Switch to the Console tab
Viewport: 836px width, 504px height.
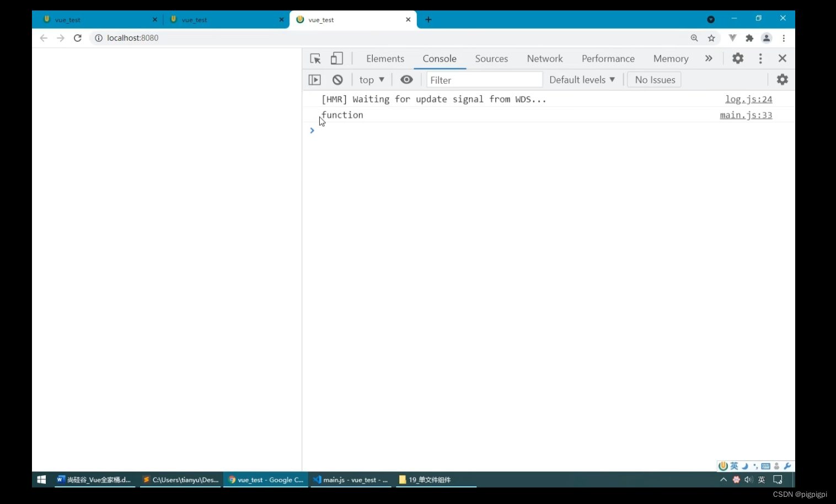point(440,58)
